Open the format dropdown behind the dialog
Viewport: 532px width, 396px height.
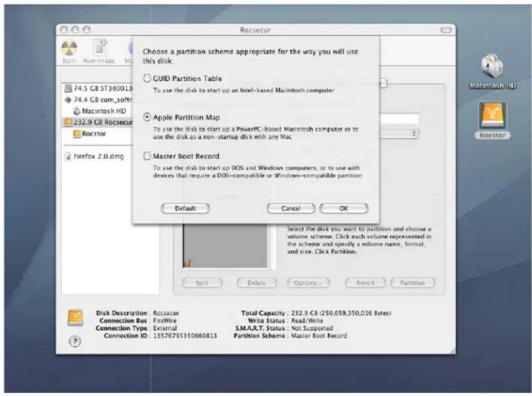pos(399,134)
